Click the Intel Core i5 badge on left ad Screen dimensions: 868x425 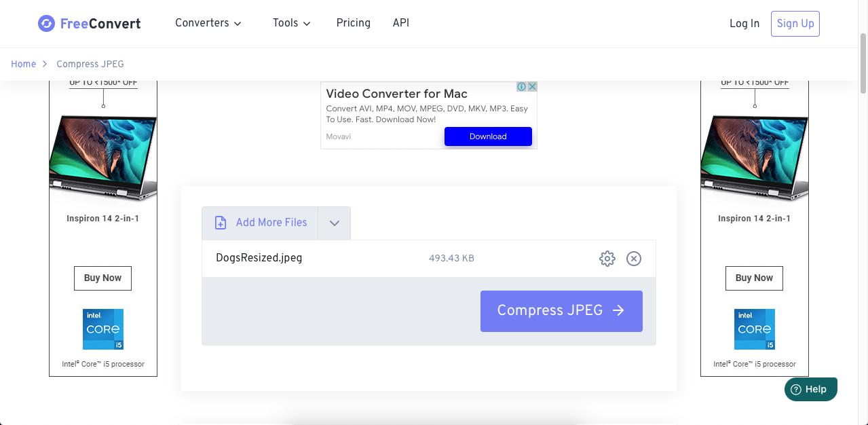click(x=103, y=329)
